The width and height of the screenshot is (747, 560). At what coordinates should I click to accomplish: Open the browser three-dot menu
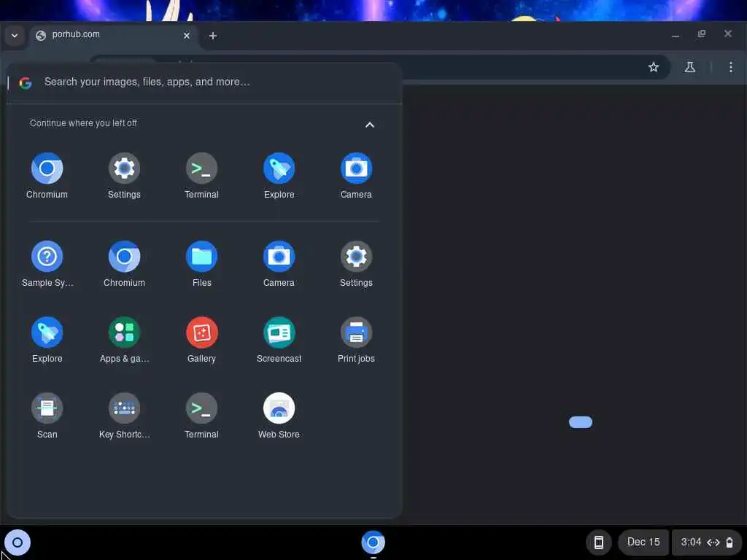pos(730,67)
